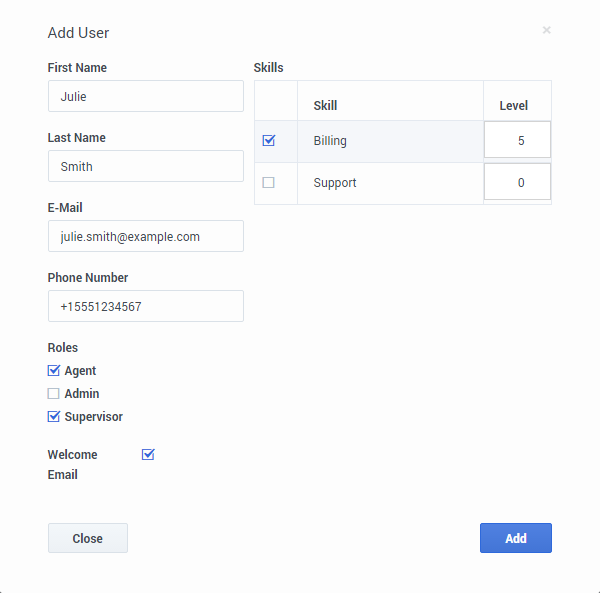The image size is (600, 593).
Task: Uncheck the Billing skill checkbox
Action: [268, 141]
